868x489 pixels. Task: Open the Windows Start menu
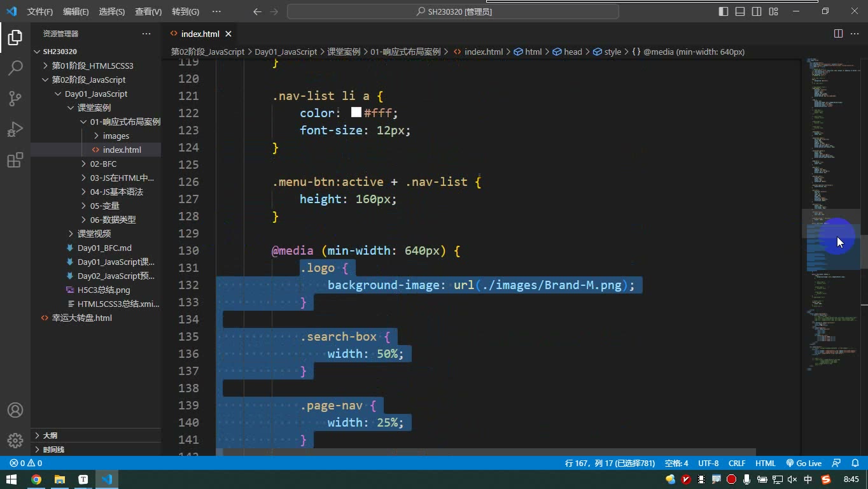[x=11, y=479]
